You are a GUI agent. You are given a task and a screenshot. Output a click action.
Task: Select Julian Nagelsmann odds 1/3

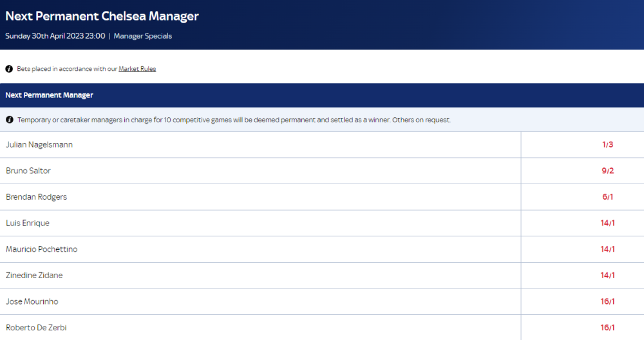click(x=582, y=144)
